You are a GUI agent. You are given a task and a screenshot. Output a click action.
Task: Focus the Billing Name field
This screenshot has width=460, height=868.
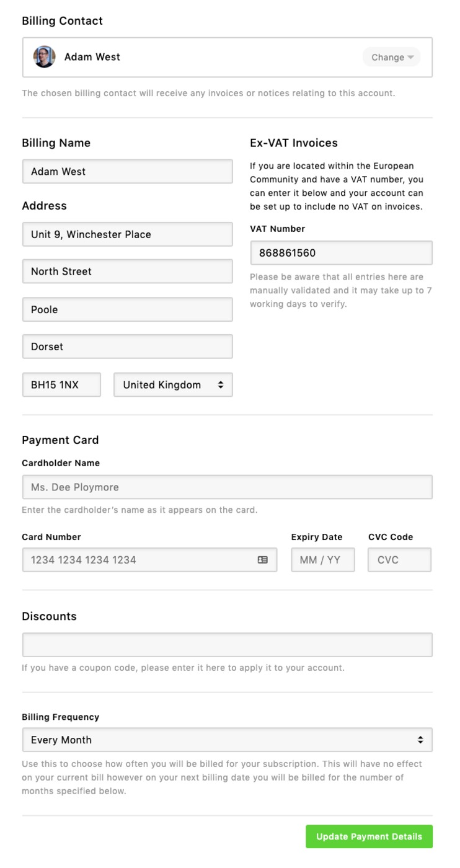pyautogui.click(x=128, y=172)
